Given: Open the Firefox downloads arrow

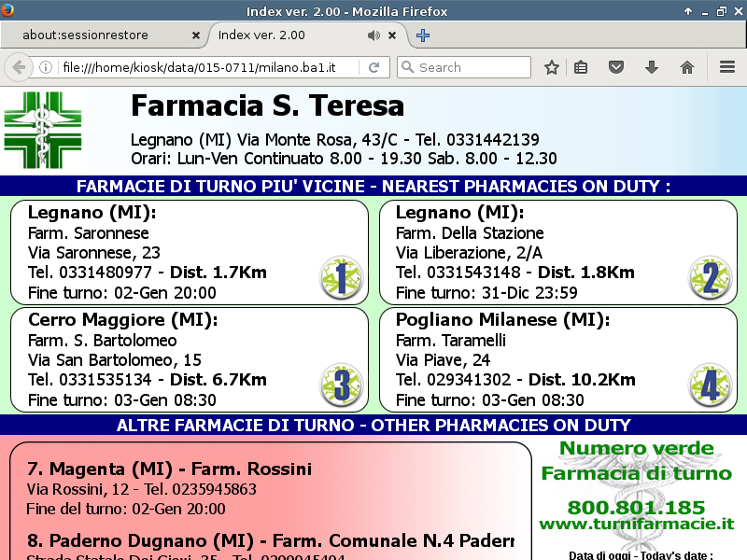Looking at the screenshot, I should [652, 67].
